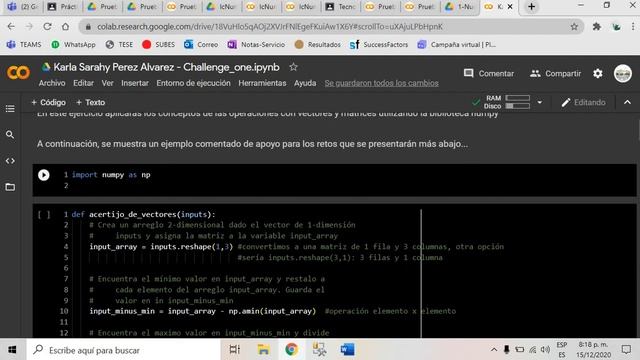
Task: Open the Herramientas menu
Action: coord(262,83)
